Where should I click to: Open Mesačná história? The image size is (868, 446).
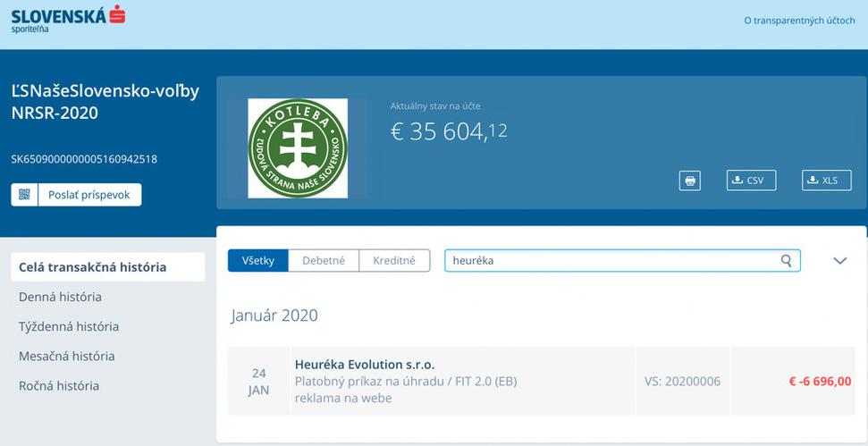pyautogui.click(x=66, y=356)
